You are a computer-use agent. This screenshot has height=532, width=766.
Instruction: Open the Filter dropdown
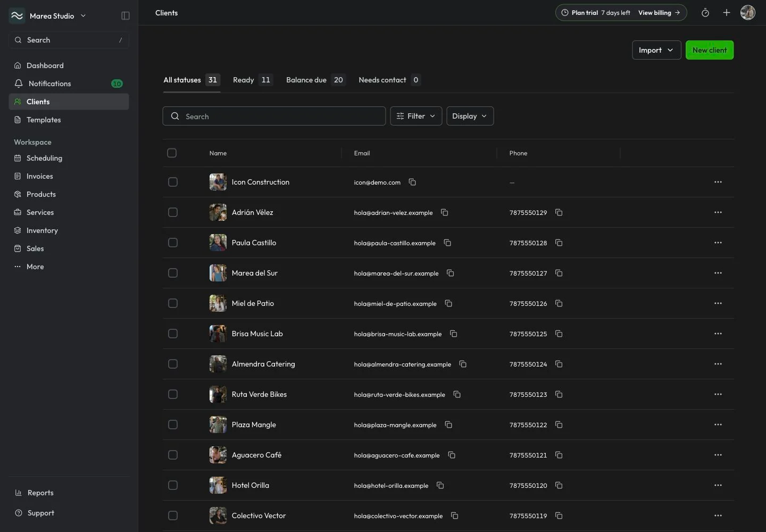[416, 116]
